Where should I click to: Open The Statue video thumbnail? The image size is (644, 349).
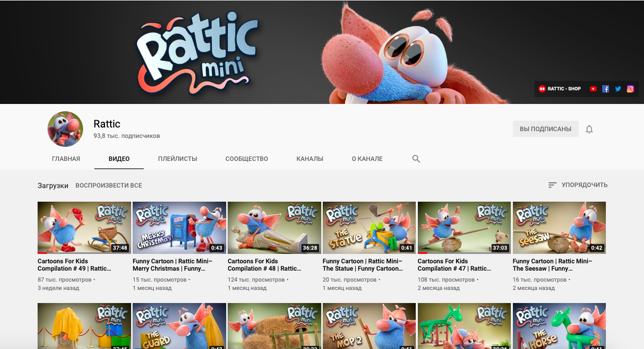click(369, 227)
